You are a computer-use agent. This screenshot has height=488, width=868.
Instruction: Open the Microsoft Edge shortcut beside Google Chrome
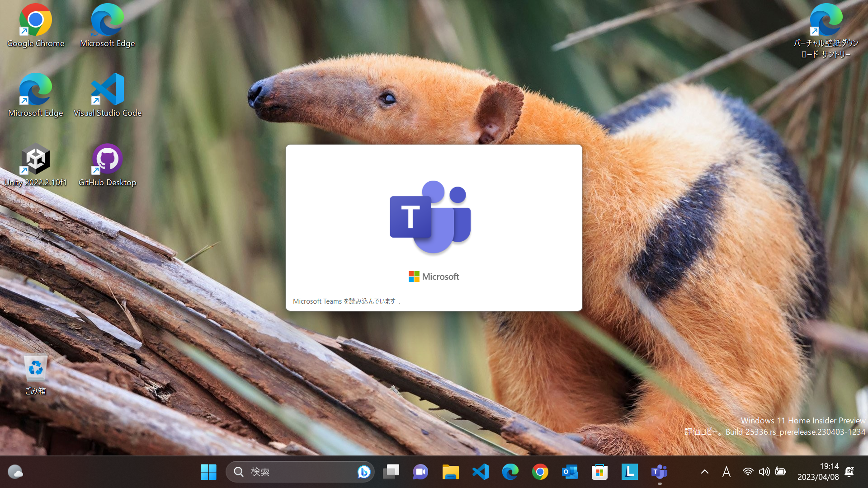coord(107,26)
